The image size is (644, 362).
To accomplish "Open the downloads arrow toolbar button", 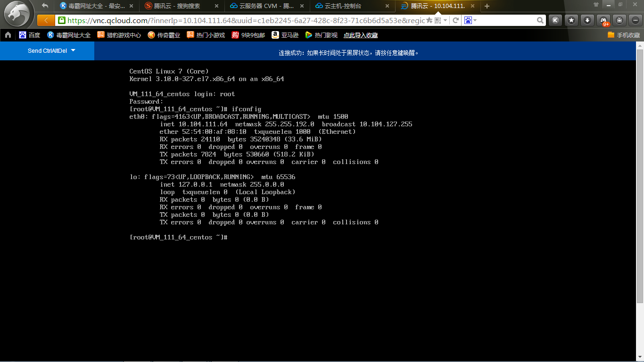I will [587, 20].
